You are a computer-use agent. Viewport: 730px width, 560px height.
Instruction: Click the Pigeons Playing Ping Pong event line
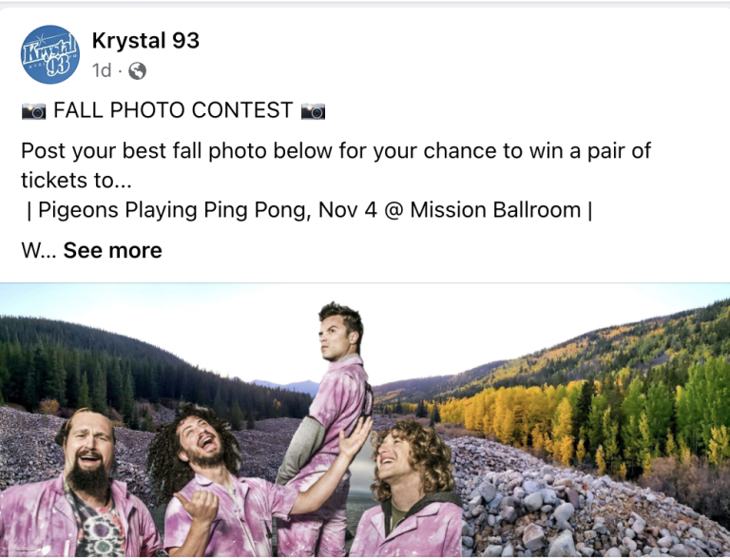(x=310, y=210)
